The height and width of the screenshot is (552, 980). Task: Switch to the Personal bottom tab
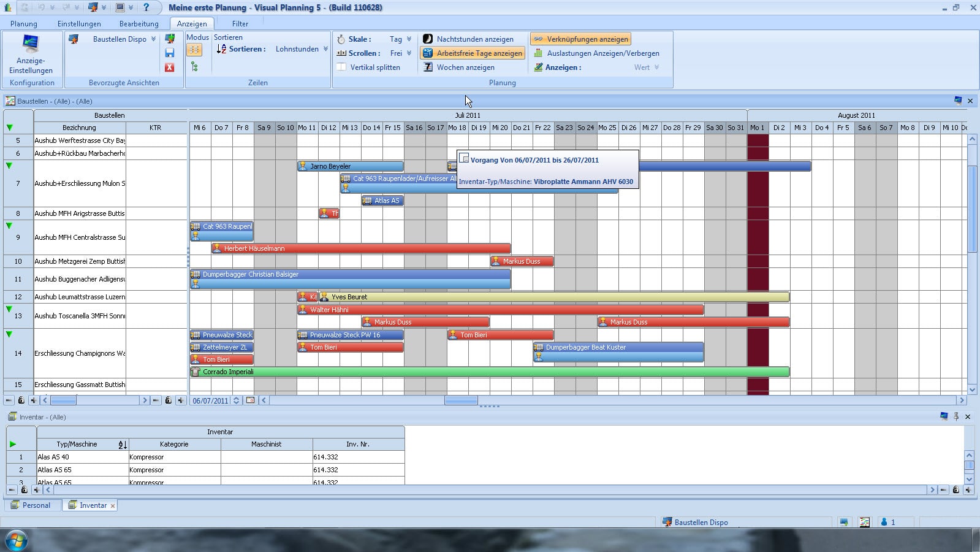(36, 505)
